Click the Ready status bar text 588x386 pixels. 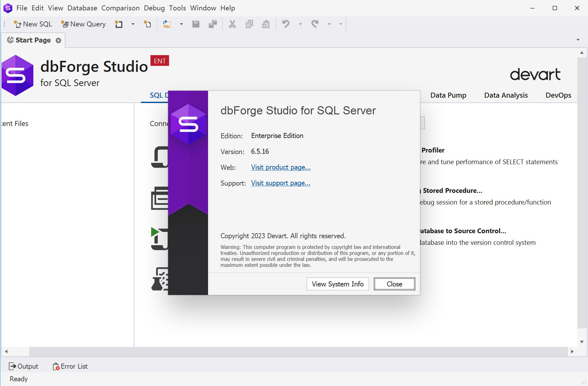point(19,379)
